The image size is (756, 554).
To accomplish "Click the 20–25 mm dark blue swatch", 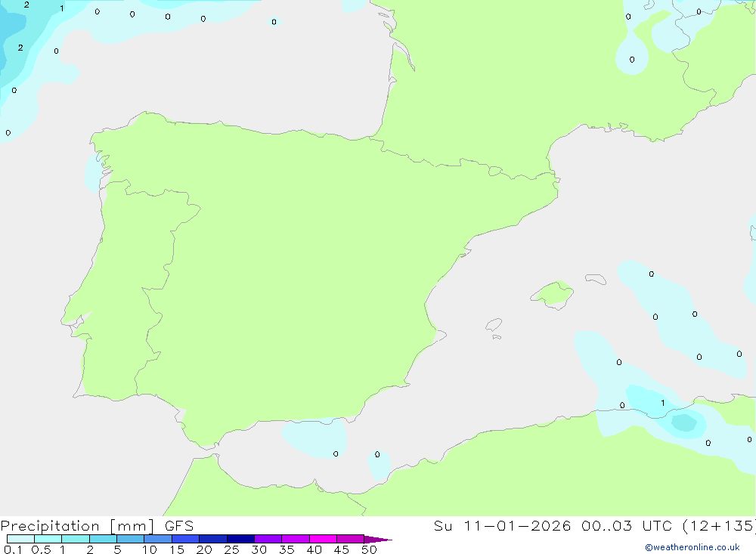I will coord(213,539).
